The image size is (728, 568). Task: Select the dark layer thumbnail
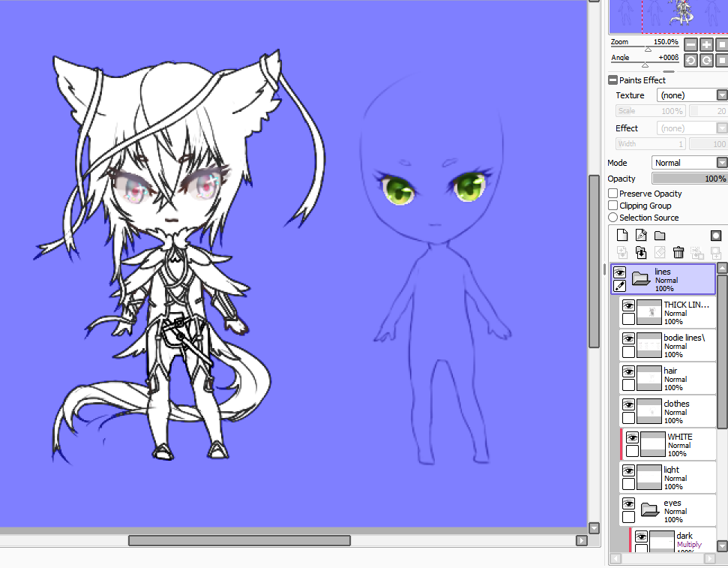point(661,542)
